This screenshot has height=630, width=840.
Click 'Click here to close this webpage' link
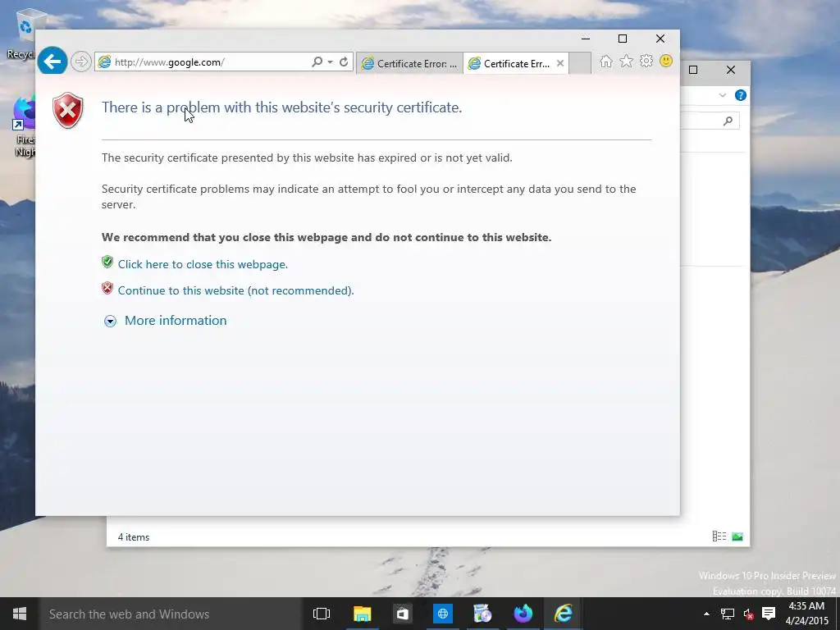coord(203,264)
